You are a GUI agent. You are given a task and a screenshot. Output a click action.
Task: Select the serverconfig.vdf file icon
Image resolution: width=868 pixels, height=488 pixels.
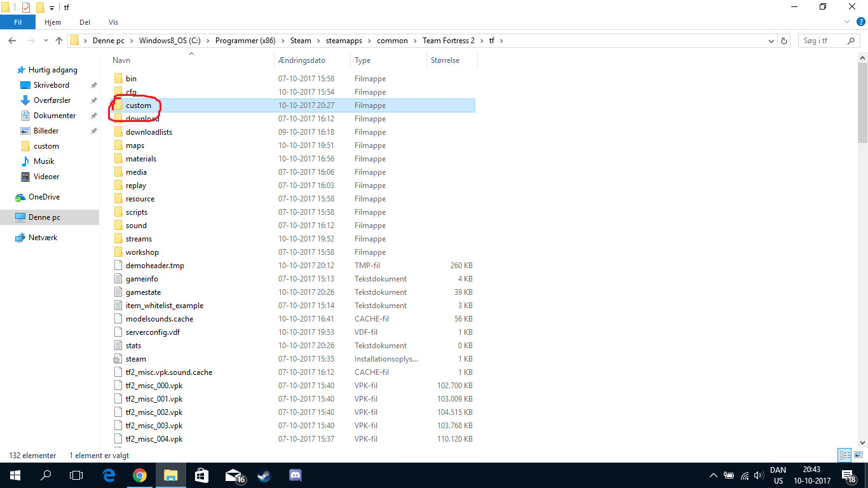pos(118,332)
